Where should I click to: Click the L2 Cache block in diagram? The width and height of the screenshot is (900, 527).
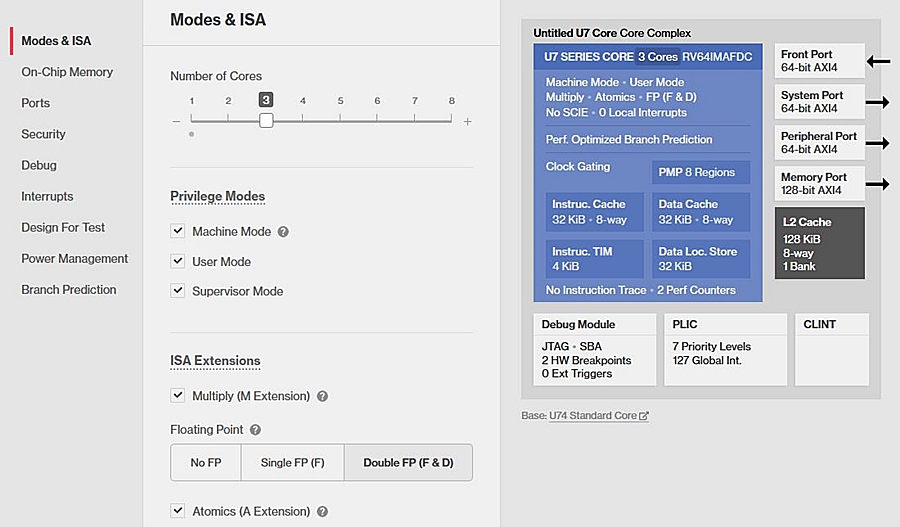point(819,243)
